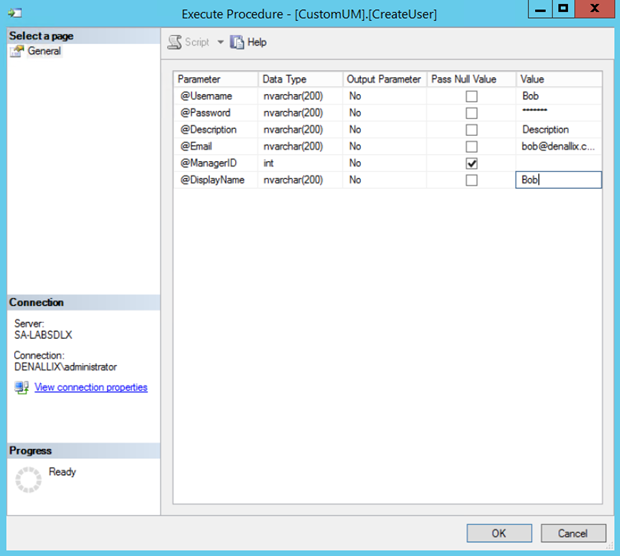Select the @Description parameter name cell
This screenshot has width=620, height=556.
pos(216,130)
